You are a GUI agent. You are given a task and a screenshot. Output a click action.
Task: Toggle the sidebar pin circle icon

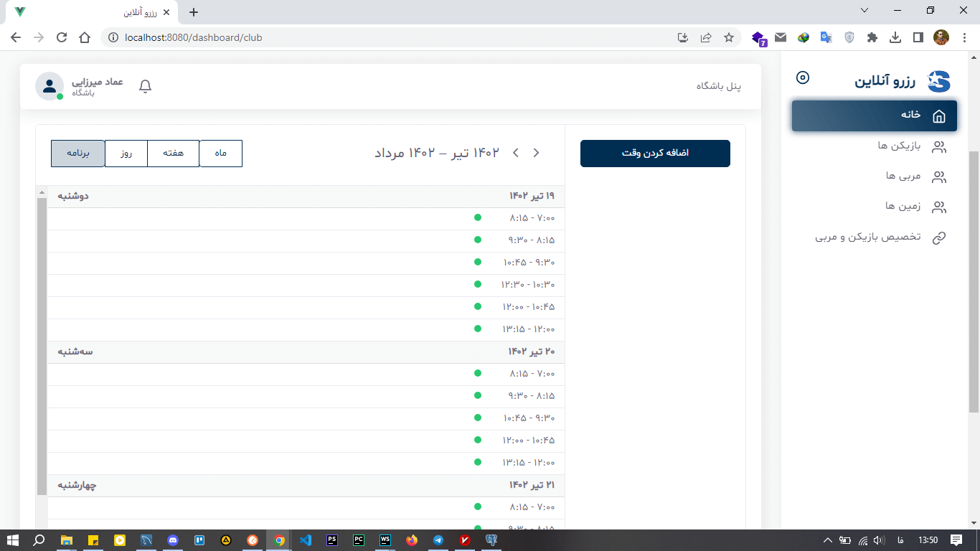pos(803,77)
